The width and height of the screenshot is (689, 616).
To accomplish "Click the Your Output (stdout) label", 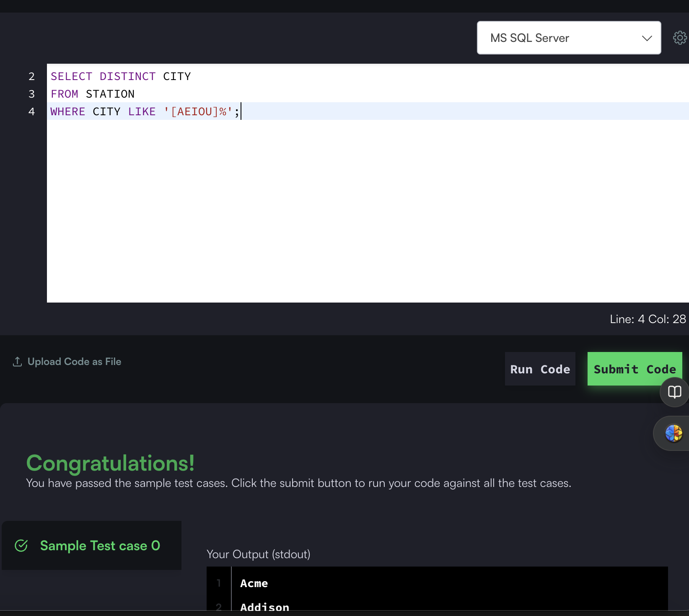I will (259, 554).
